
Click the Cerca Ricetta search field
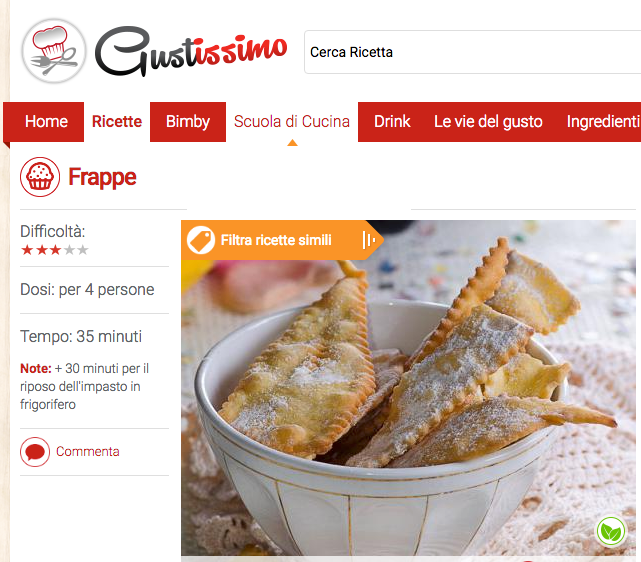pos(473,52)
